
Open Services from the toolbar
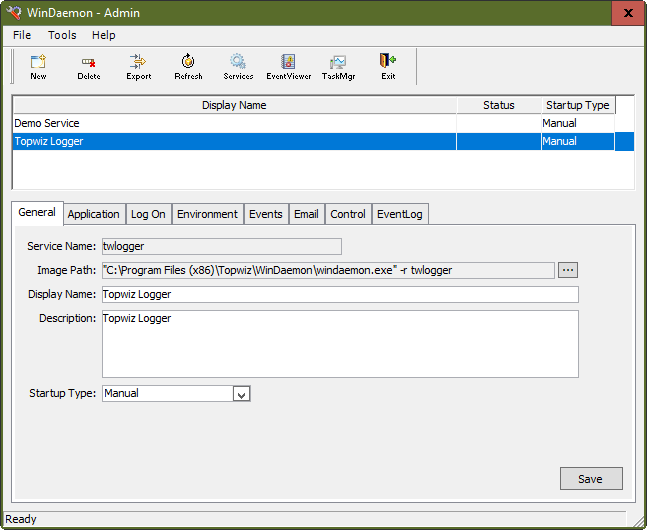click(238, 67)
